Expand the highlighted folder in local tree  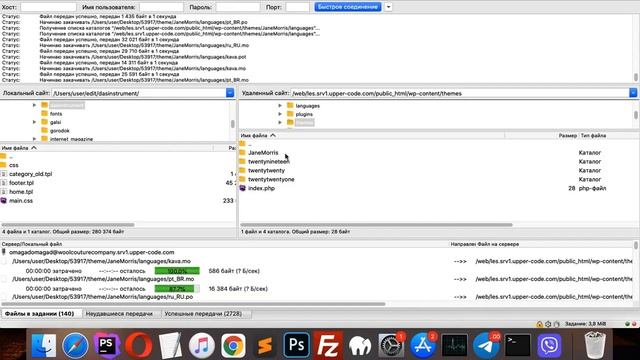(34, 105)
